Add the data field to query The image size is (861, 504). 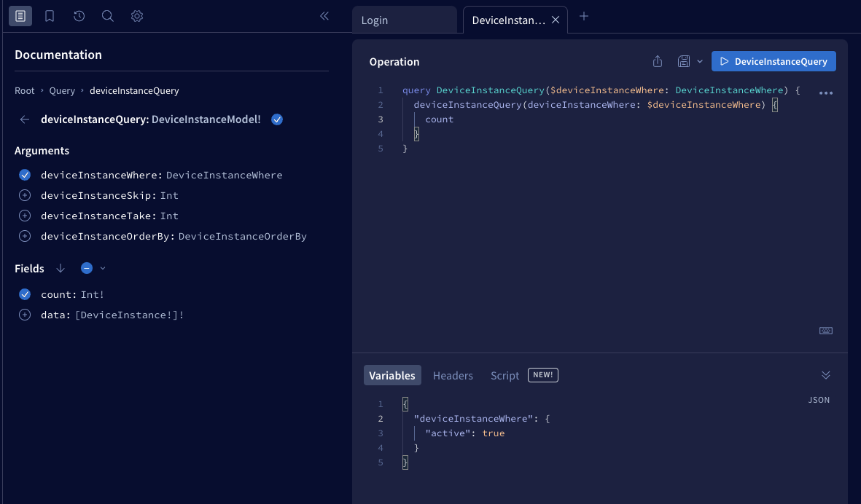coord(25,315)
